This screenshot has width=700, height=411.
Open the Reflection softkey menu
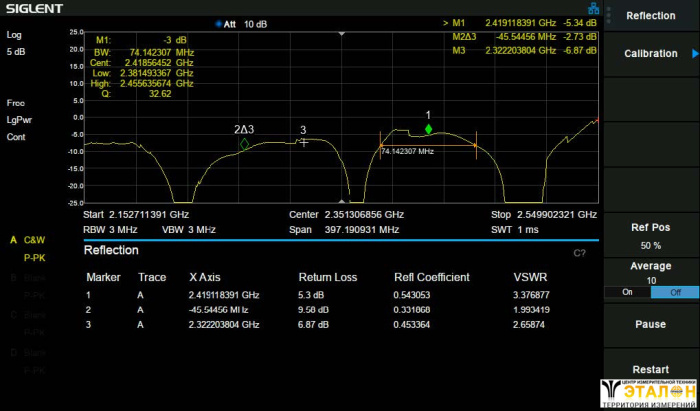pyautogui.click(x=651, y=16)
